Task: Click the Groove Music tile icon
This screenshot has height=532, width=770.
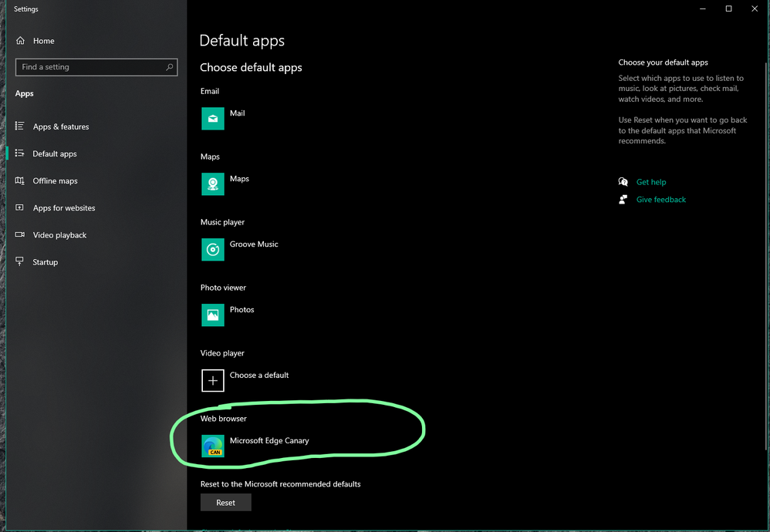Action: click(213, 249)
